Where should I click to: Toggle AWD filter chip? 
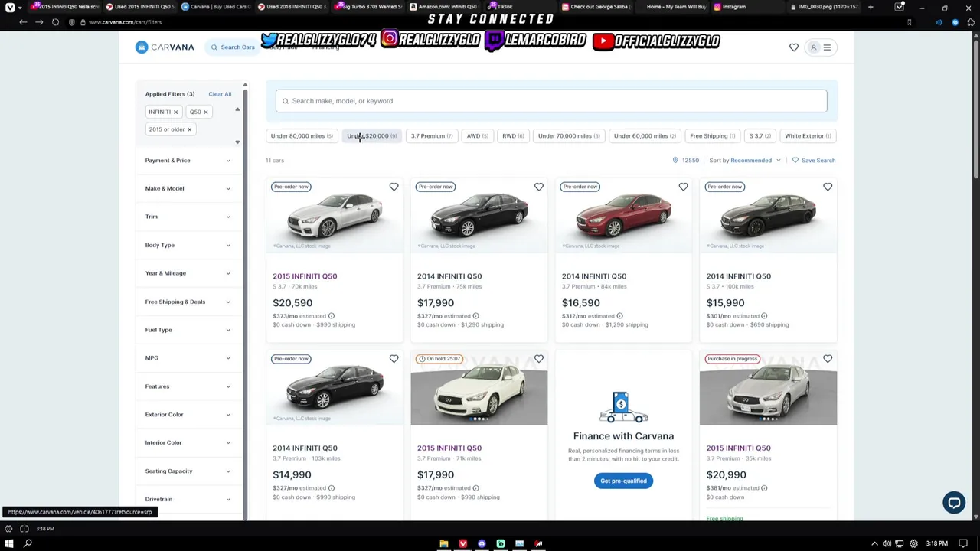477,136
